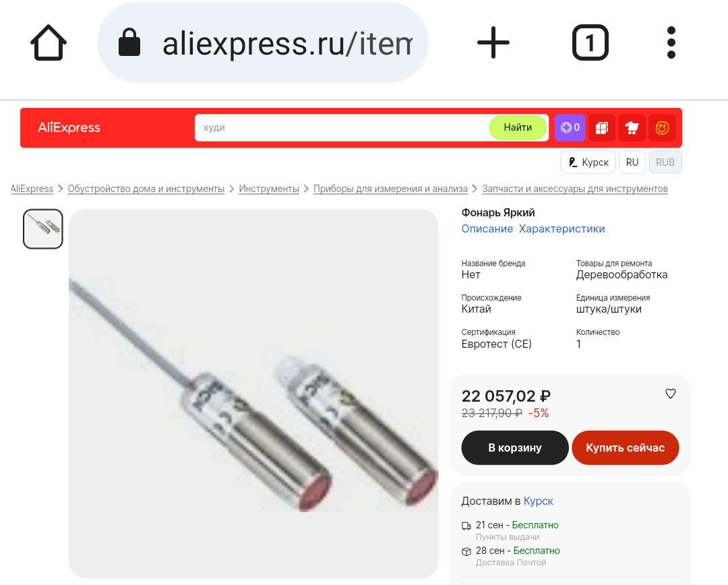728x585 pixels.
Task: Open the RU language selector
Action: coord(632,162)
